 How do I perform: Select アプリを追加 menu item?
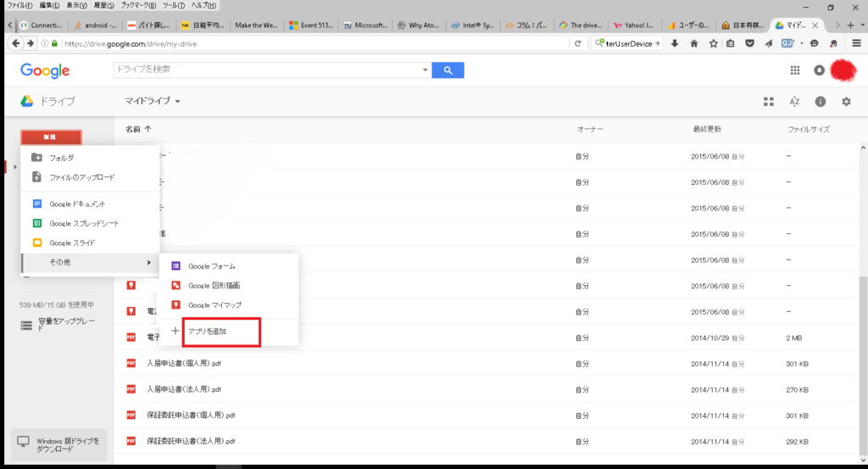(x=229, y=331)
